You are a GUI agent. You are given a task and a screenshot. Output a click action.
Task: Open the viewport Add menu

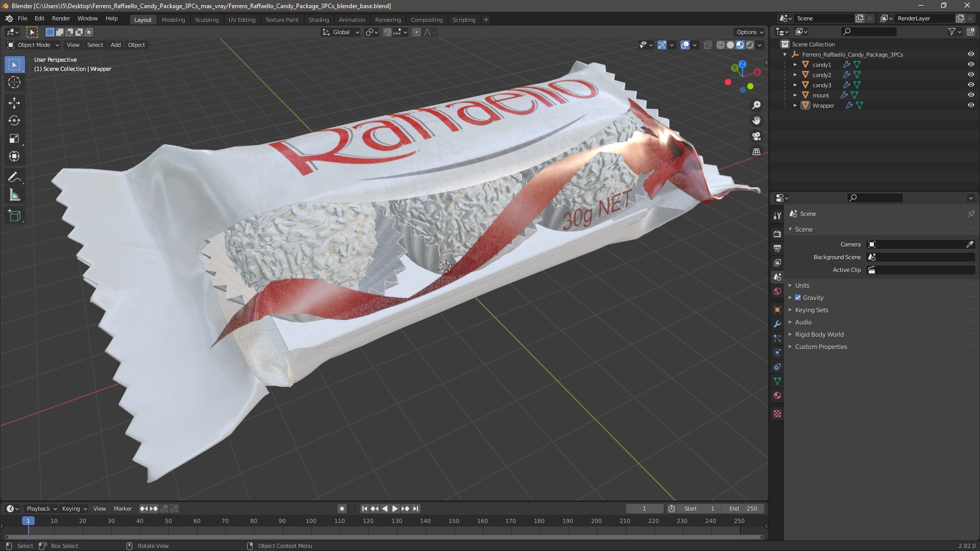116,45
